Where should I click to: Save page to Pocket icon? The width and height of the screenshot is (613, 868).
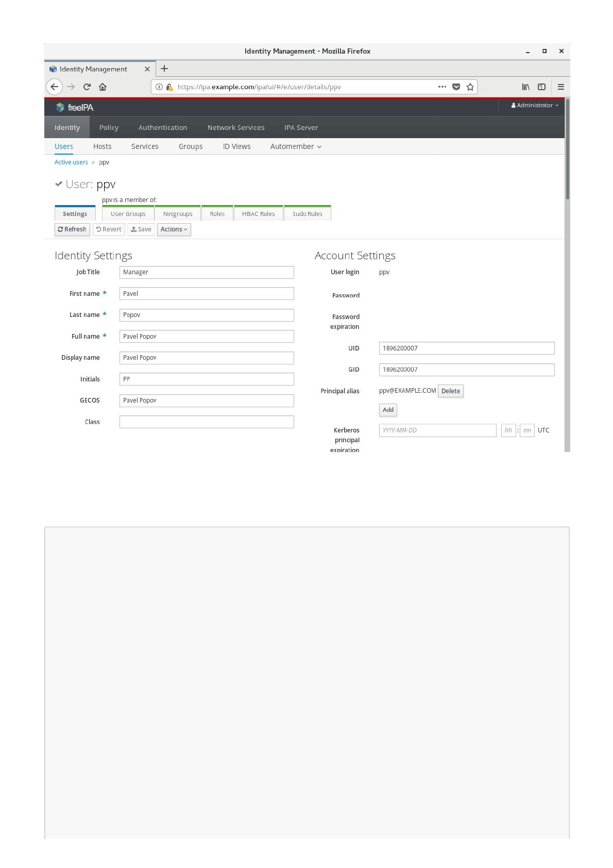click(x=456, y=87)
